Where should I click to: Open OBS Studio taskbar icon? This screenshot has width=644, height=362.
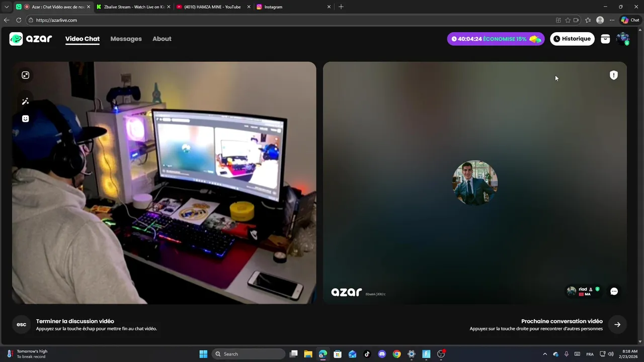441,354
